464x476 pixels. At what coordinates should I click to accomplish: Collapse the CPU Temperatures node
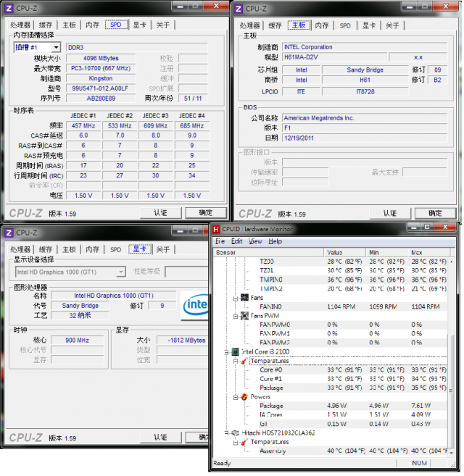236,362
